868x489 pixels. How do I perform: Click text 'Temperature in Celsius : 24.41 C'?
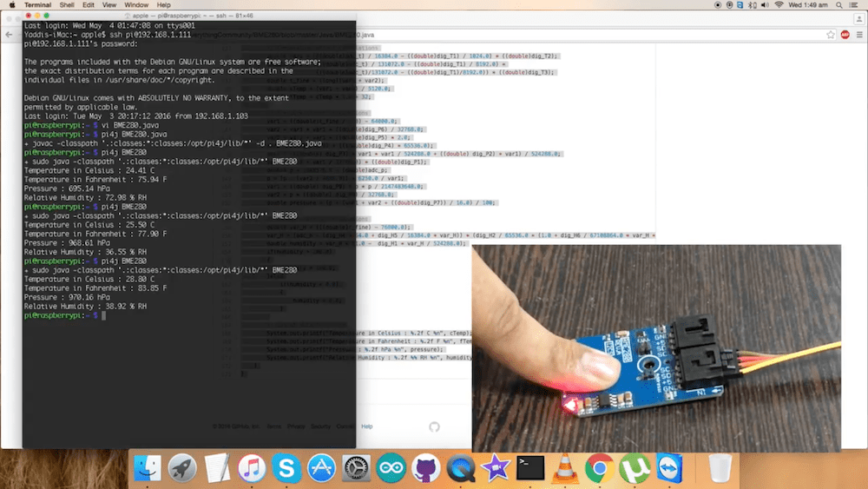coord(89,170)
